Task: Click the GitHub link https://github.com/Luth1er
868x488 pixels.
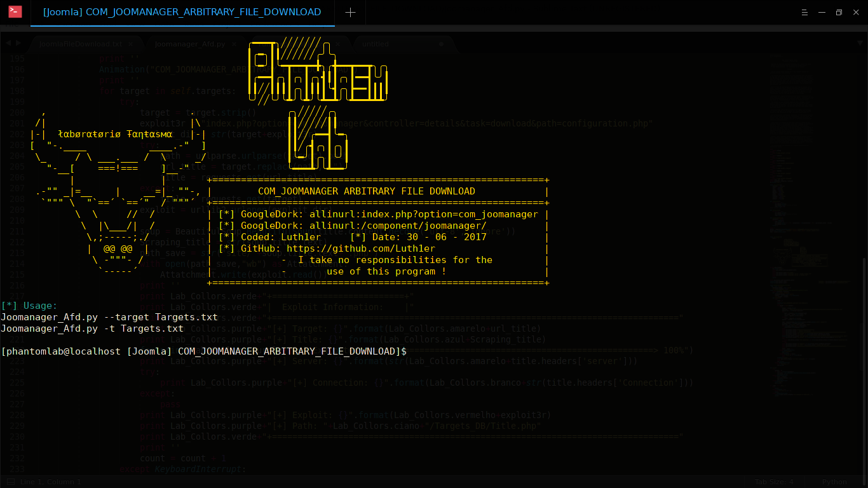Action: tap(361, 248)
